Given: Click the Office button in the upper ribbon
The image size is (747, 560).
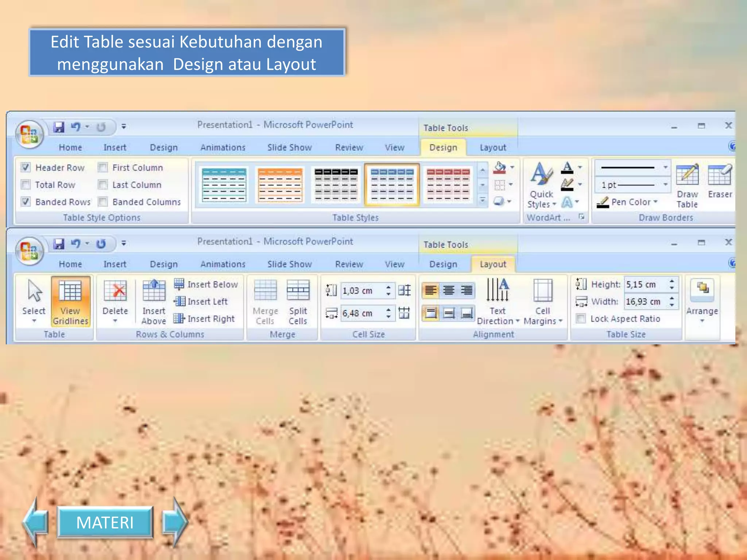Looking at the screenshot, I should click(30, 134).
